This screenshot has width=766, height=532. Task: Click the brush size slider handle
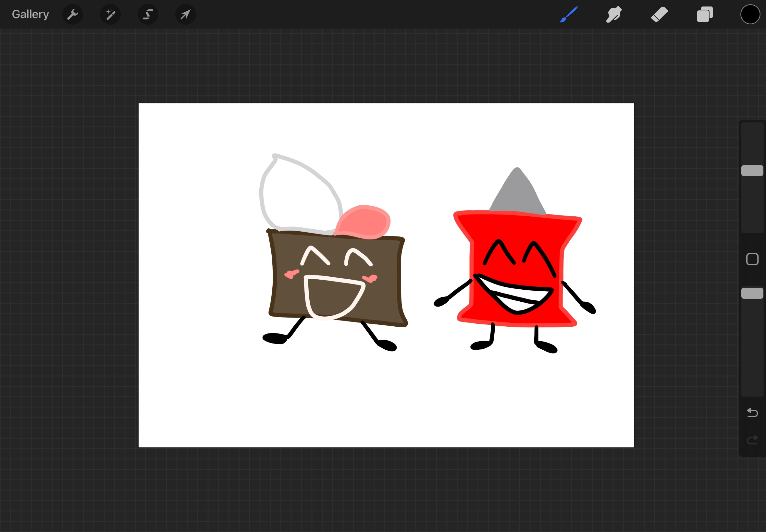coord(752,170)
